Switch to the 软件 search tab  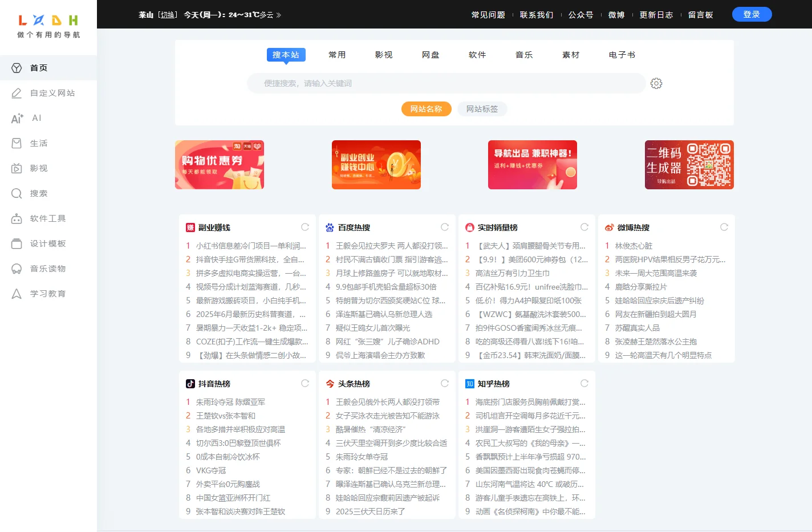coord(478,55)
